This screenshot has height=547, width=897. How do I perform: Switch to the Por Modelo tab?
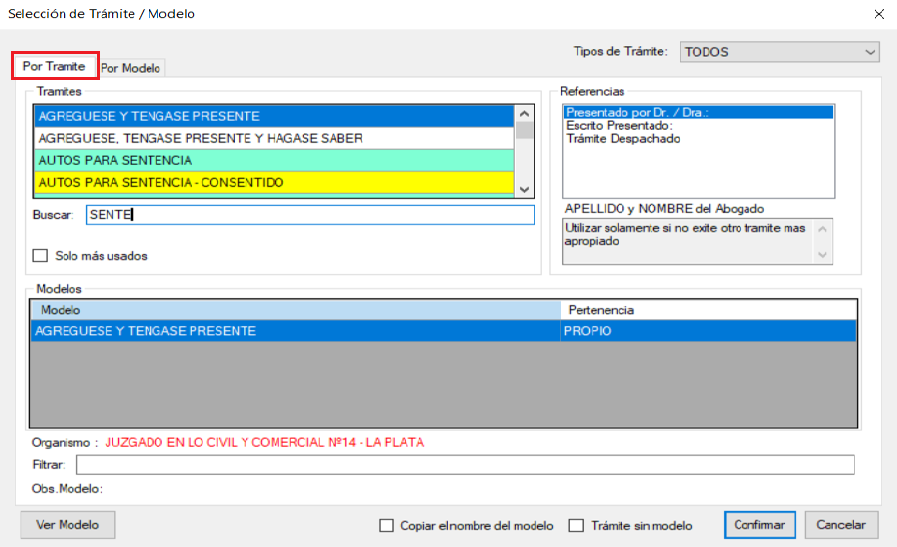pyautogui.click(x=131, y=68)
